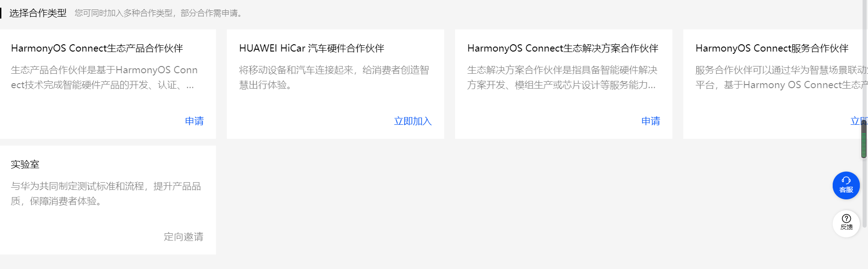Image resolution: width=868 pixels, height=269 pixels.
Task: Click the HiCar card description text
Action: [334, 77]
